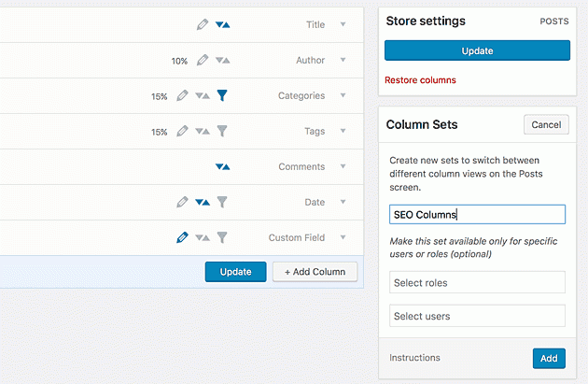Click the Categories column label
The image size is (588, 384).
301,95
